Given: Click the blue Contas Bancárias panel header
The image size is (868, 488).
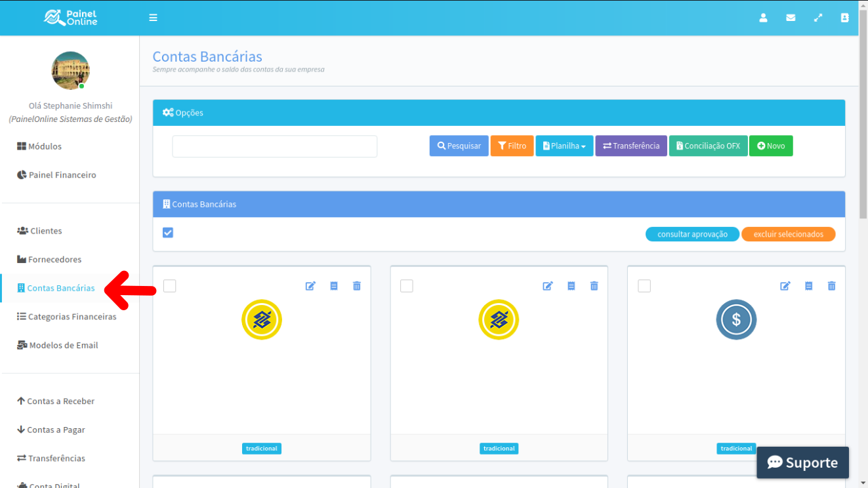Looking at the screenshot, I should tap(499, 204).
